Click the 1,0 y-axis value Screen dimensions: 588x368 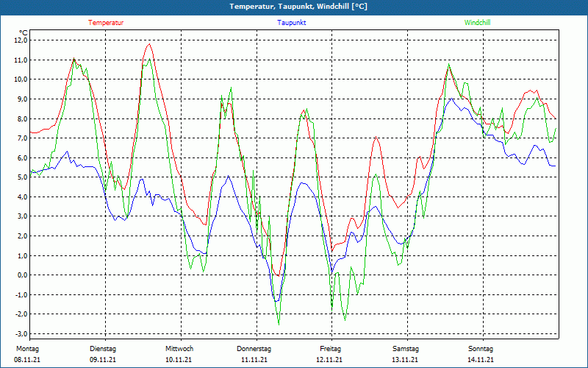(x=23, y=255)
